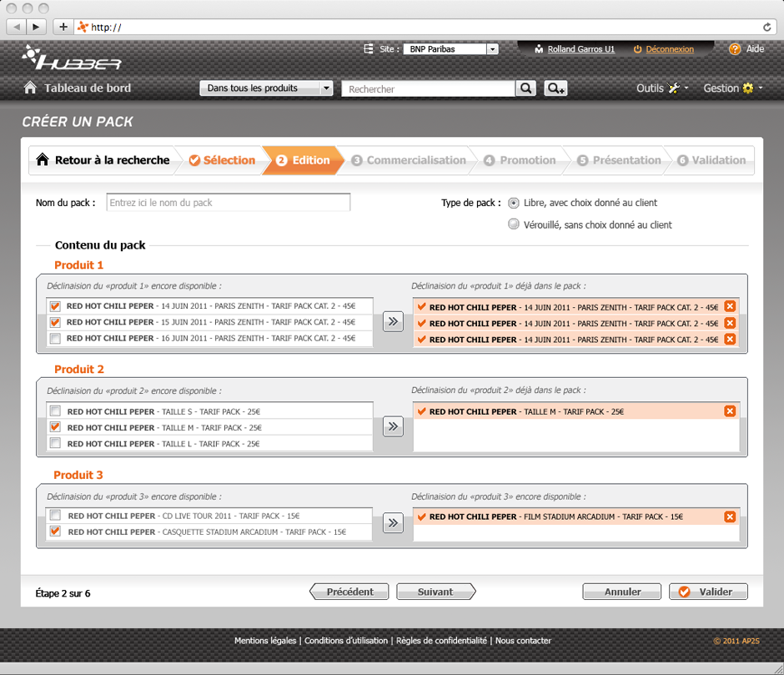The height and width of the screenshot is (675, 784).
Task: Open the Rolland Garros U1 link
Action: click(x=581, y=49)
